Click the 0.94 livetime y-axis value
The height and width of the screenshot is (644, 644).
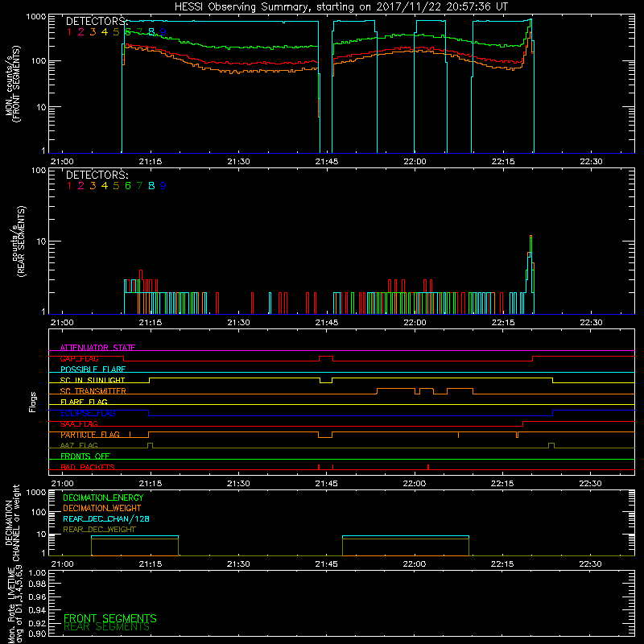[37, 610]
